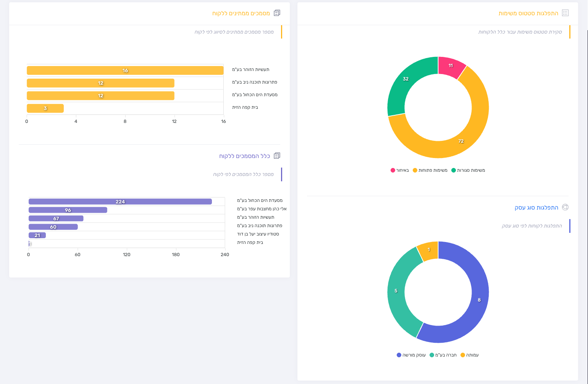
Task: Click the purple bar with value 96
Action: click(68, 210)
